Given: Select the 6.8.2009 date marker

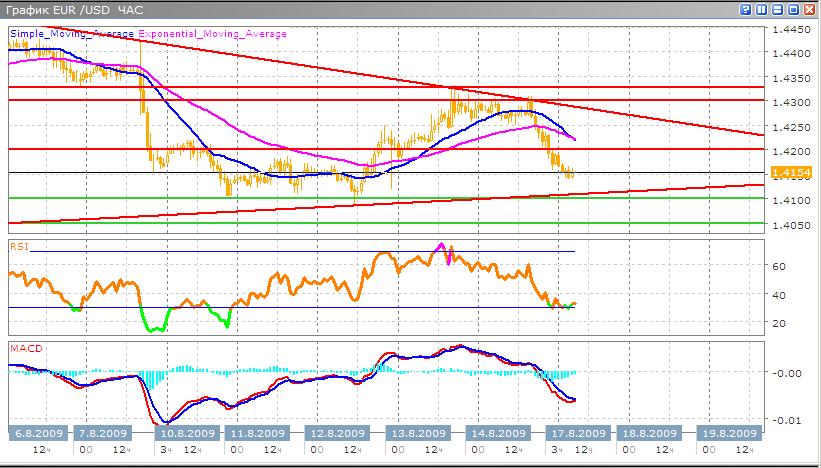Looking at the screenshot, I should tap(39, 433).
